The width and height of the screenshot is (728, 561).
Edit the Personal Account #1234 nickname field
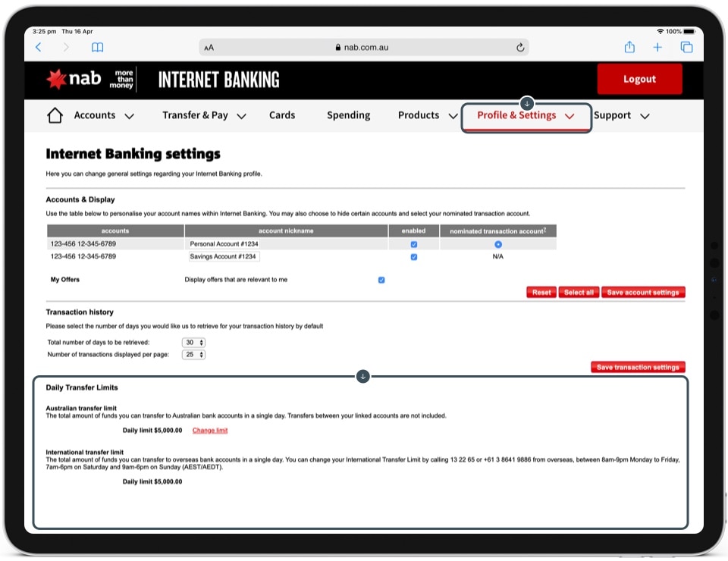224,244
